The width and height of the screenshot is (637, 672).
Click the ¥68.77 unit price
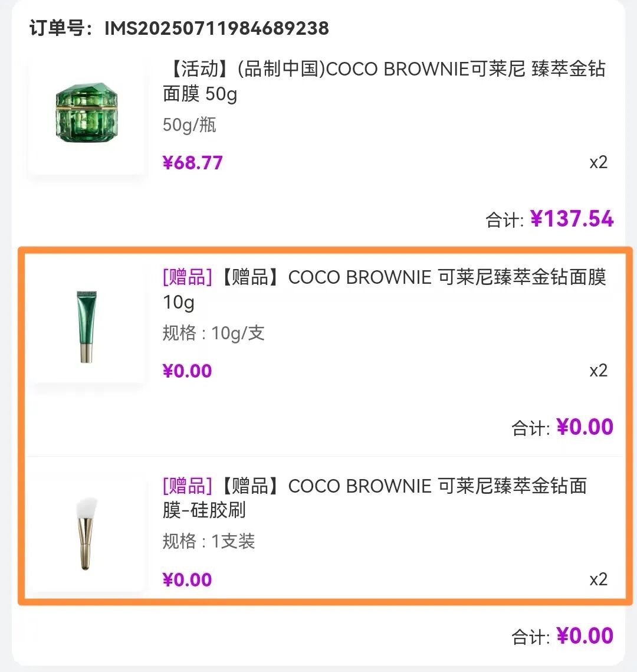coord(192,163)
